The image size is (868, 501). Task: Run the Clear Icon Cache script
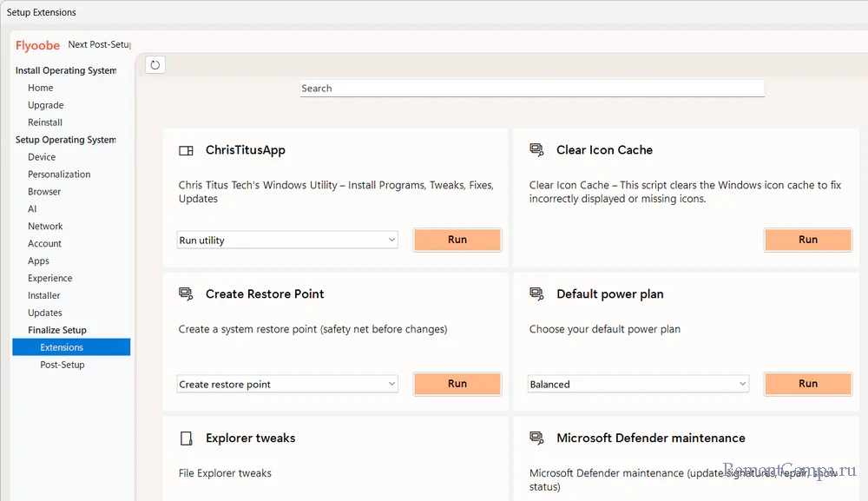pyautogui.click(x=808, y=241)
